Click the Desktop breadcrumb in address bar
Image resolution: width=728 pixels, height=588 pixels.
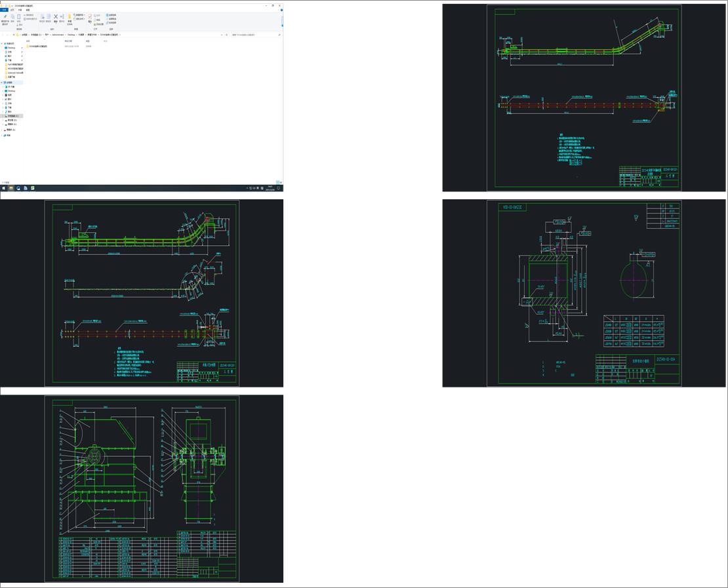[x=71, y=35]
